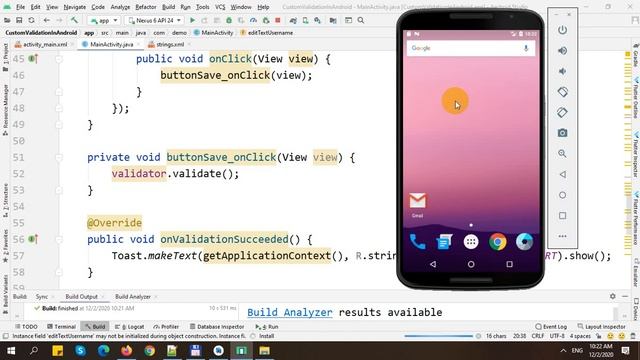Tap microphone in emulator Google search bar
The height and width of the screenshot is (360, 640).
(x=526, y=48)
